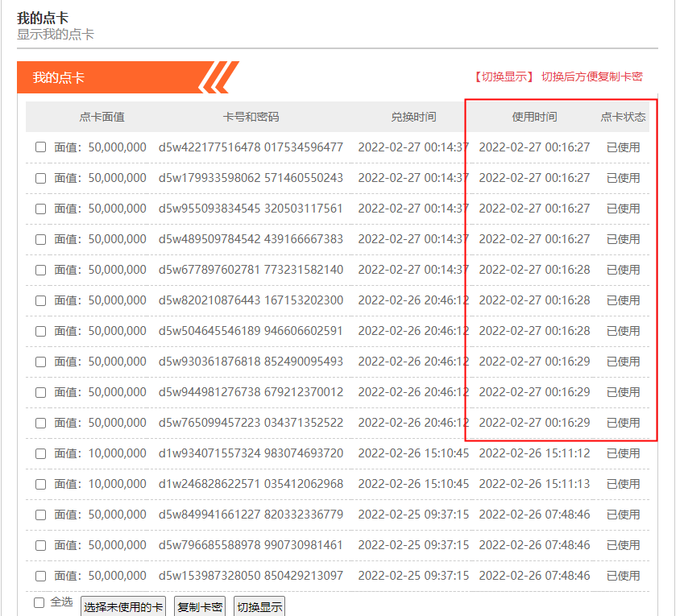Select the checkbox for card d5w955093834545

coord(41,209)
